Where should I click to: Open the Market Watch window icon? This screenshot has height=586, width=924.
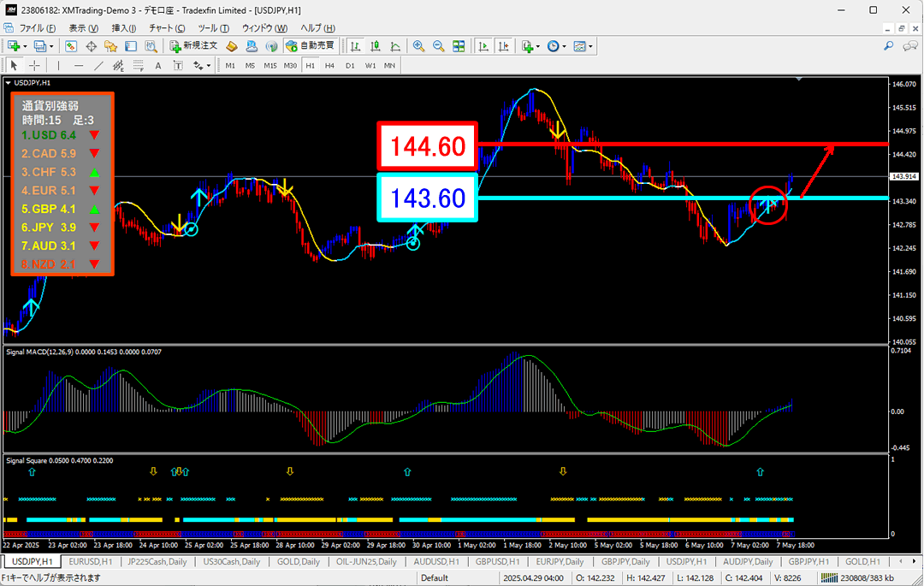pyautogui.click(x=71, y=46)
